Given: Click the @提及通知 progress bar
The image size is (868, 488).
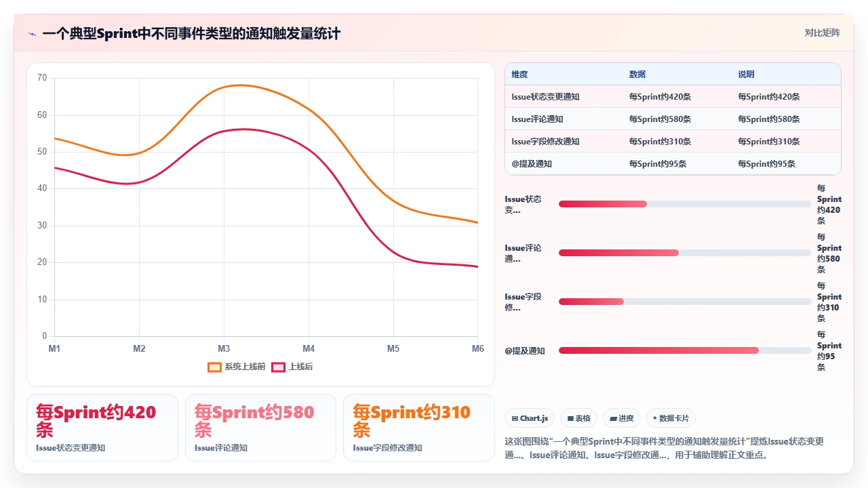Looking at the screenshot, I should (685, 350).
